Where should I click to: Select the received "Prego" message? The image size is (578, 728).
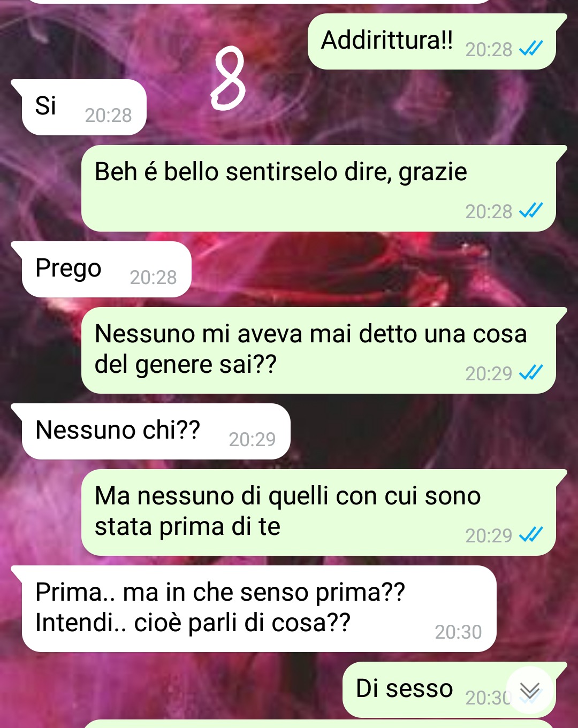101,269
